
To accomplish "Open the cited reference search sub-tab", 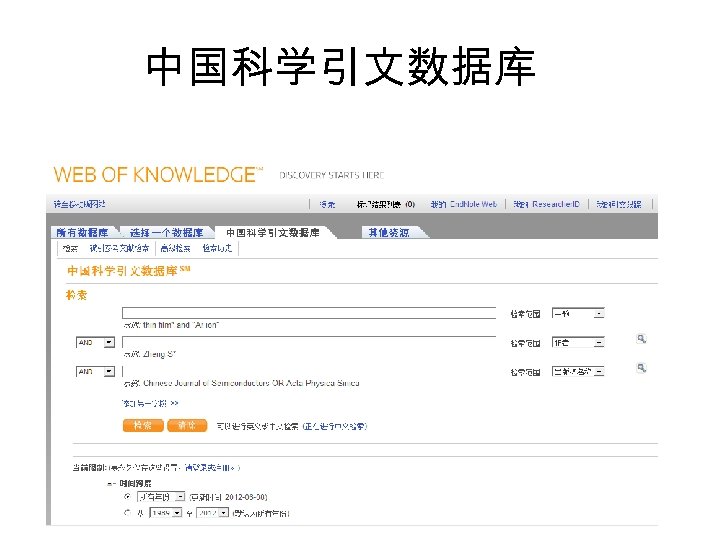I will [119, 248].
